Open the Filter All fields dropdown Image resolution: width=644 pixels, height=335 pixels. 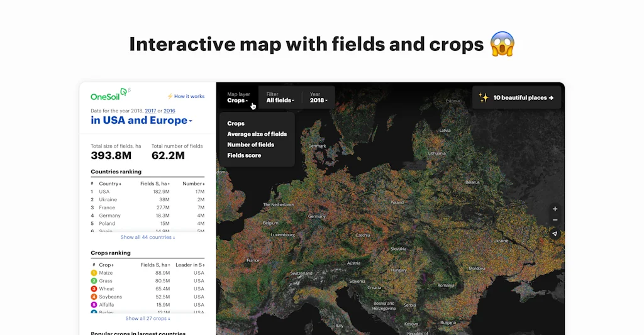(x=280, y=97)
